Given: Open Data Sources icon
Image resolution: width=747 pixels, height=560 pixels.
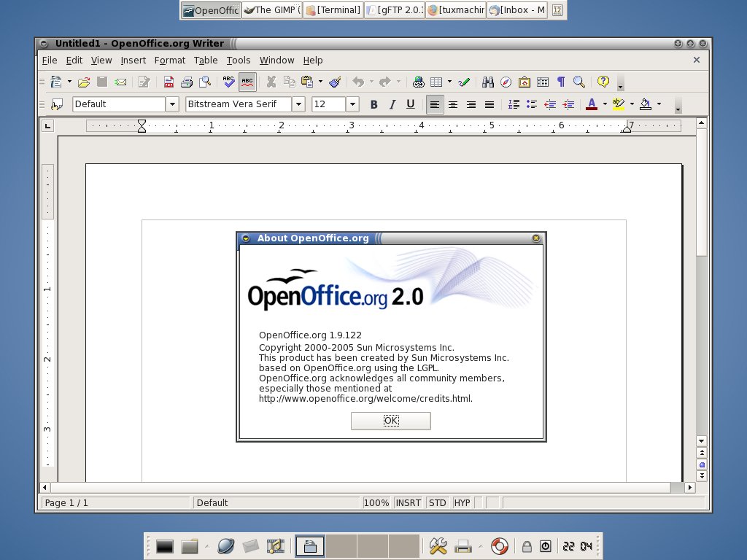Looking at the screenshot, I should pyautogui.click(x=543, y=82).
